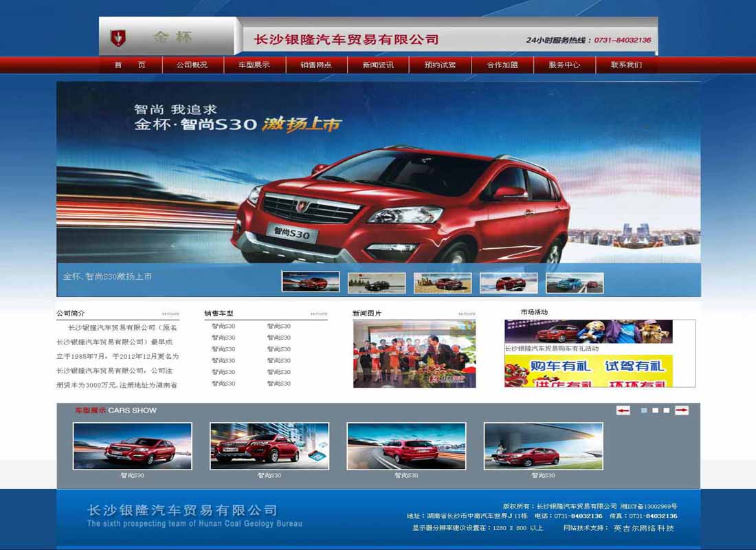Open Cars Show photo of car rear view

pyautogui.click(x=406, y=446)
